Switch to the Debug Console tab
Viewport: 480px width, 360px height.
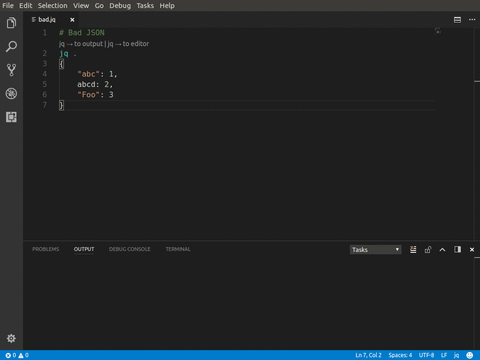click(130, 249)
